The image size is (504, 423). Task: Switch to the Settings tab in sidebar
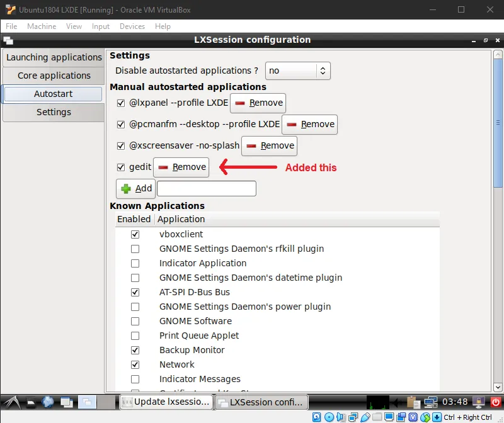pyautogui.click(x=54, y=112)
